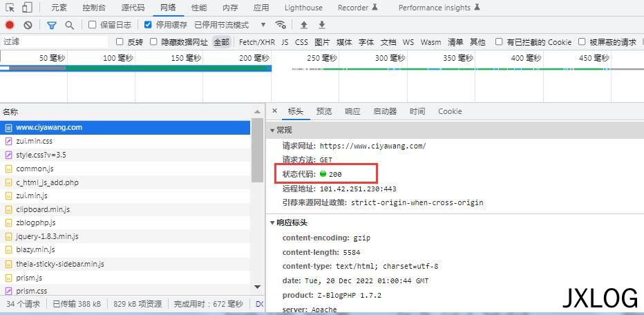Select the clipboard.min.js request
644x315 pixels.
click(x=125, y=209)
